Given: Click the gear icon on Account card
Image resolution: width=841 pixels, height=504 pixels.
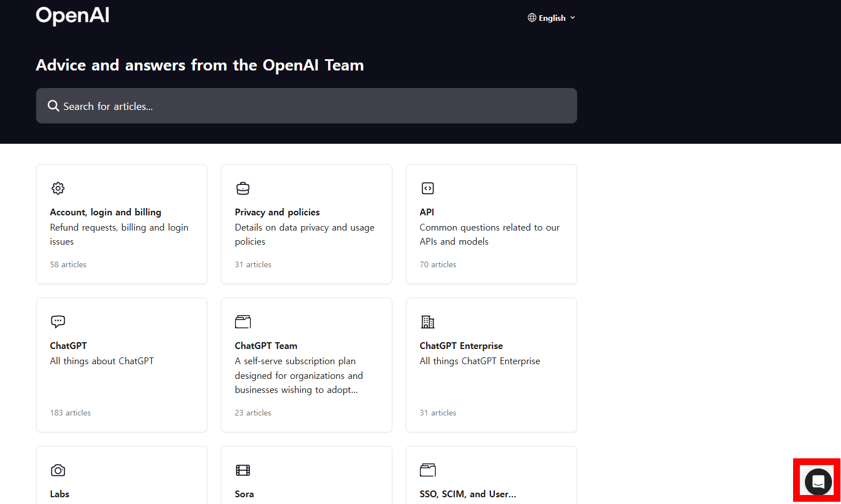Looking at the screenshot, I should click(58, 188).
